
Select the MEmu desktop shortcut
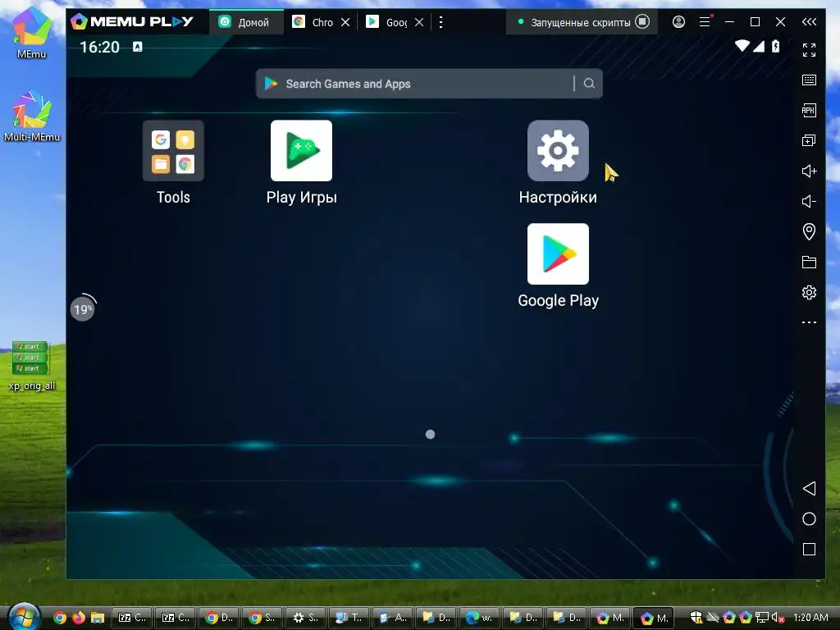[x=32, y=33]
